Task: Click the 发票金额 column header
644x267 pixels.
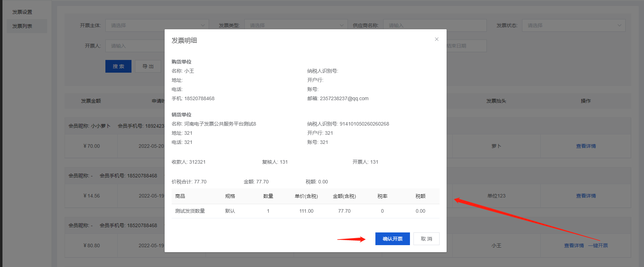Action: (x=91, y=101)
